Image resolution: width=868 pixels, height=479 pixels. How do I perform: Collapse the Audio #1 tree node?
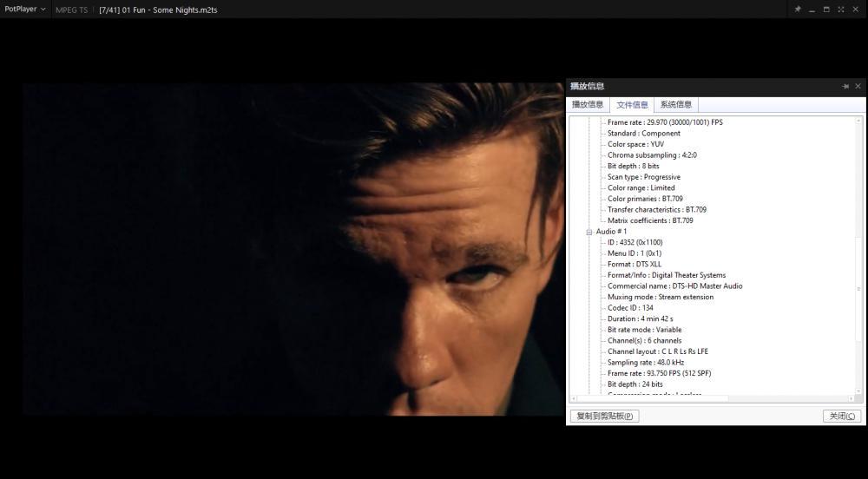pyautogui.click(x=589, y=232)
